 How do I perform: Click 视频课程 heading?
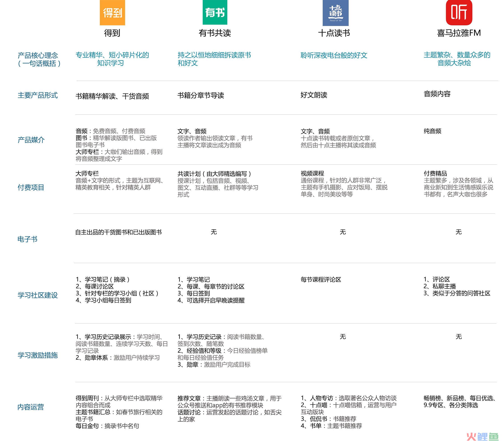pyautogui.click(x=312, y=173)
